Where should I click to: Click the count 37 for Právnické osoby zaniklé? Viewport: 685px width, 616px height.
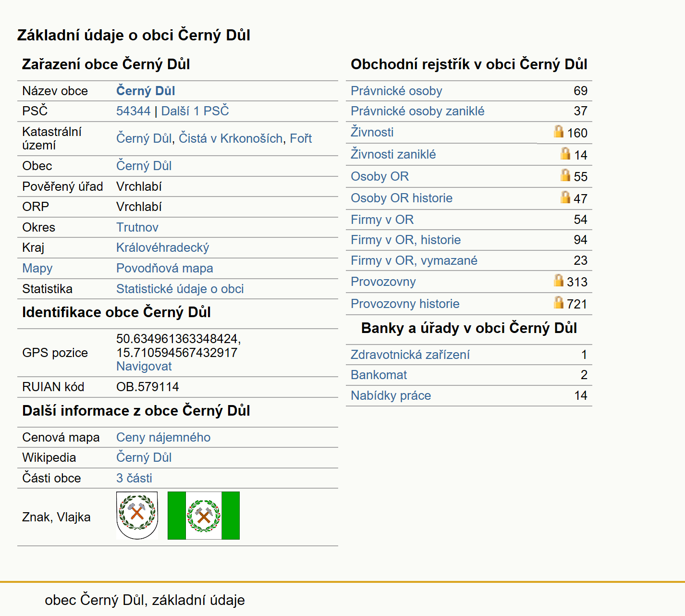pyautogui.click(x=580, y=111)
